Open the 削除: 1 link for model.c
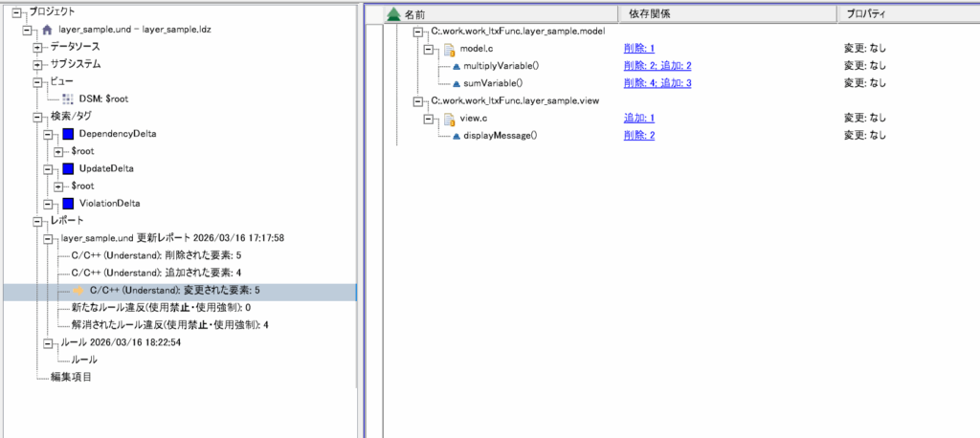The image size is (980, 438). coord(638,48)
